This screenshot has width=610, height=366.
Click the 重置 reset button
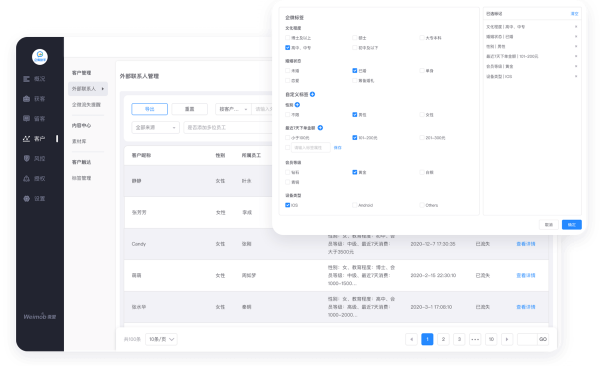(189, 109)
